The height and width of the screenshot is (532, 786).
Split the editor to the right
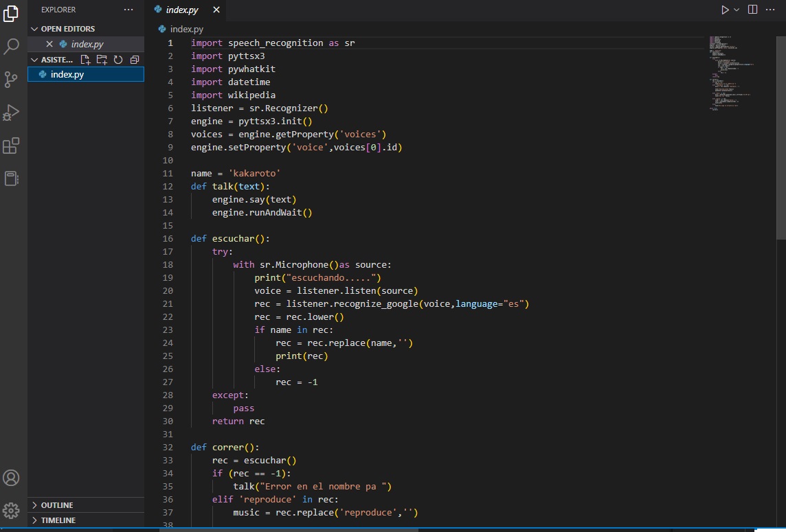coord(752,10)
